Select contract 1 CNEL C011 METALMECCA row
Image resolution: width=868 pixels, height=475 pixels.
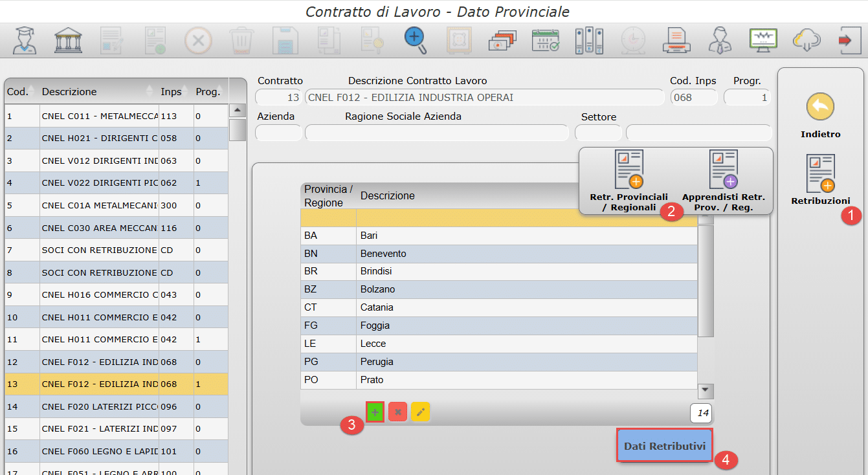[x=117, y=116]
